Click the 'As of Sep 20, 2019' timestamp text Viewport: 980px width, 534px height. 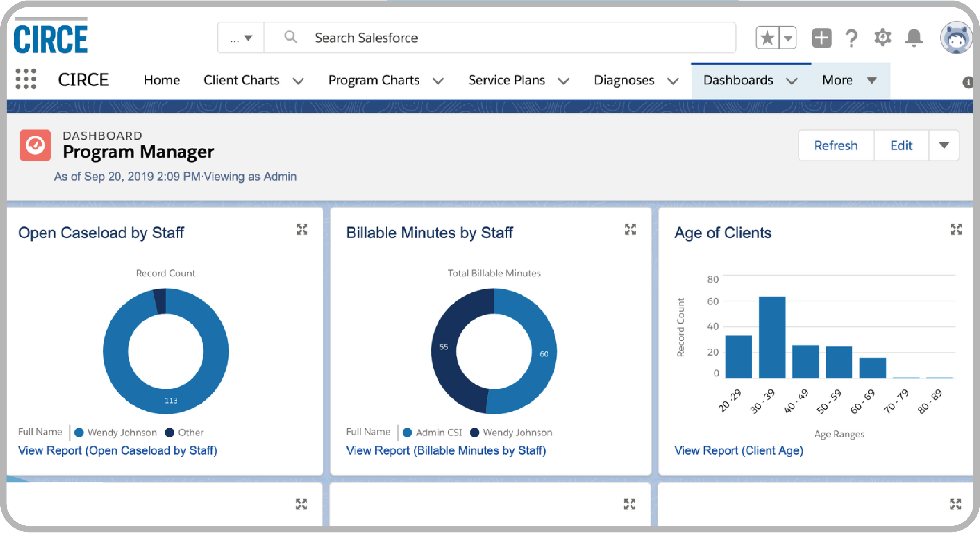[127, 176]
